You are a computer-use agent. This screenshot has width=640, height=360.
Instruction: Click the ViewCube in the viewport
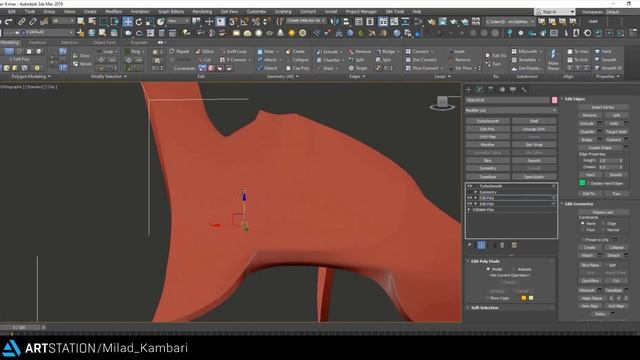click(x=442, y=102)
